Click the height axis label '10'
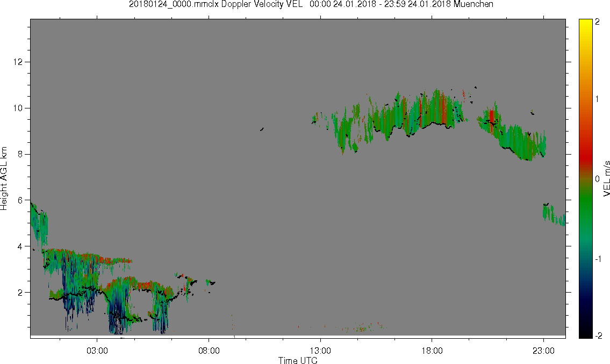The height and width of the screenshot is (364, 610). (x=18, y=108)
